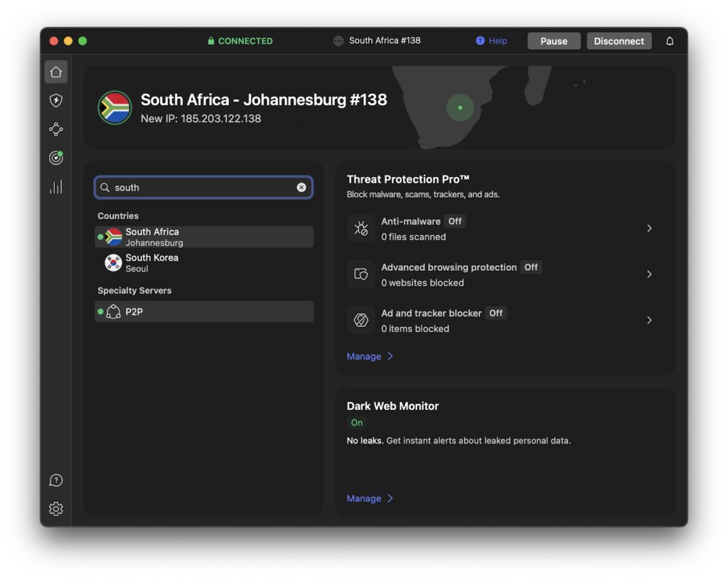Image resolution: width=728 pixels, height=580 pixels.
Task: Click the Anti-malware bug icon
Action: [x=360, y=228]
